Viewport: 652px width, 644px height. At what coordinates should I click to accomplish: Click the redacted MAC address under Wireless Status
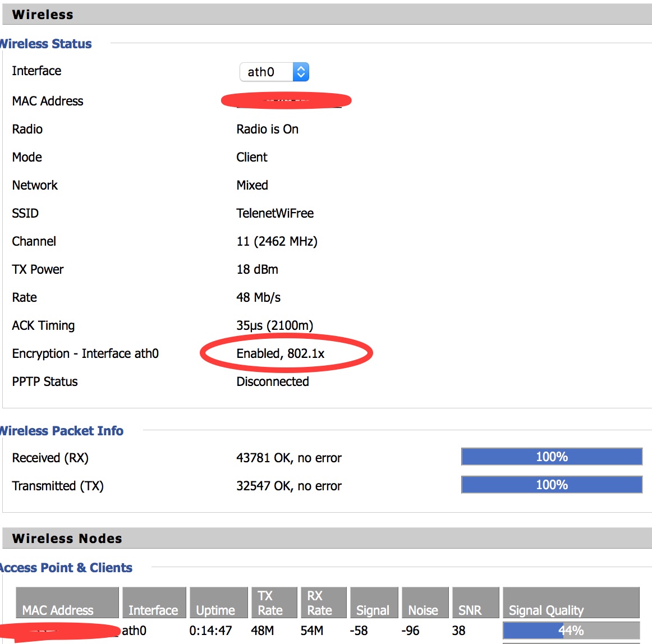(286, 101)
